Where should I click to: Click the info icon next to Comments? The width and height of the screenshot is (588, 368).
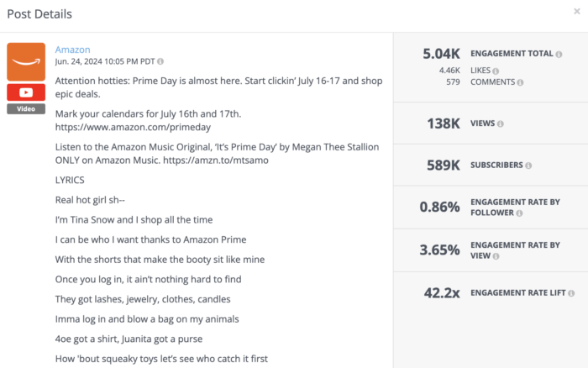[x=520, y=82]
